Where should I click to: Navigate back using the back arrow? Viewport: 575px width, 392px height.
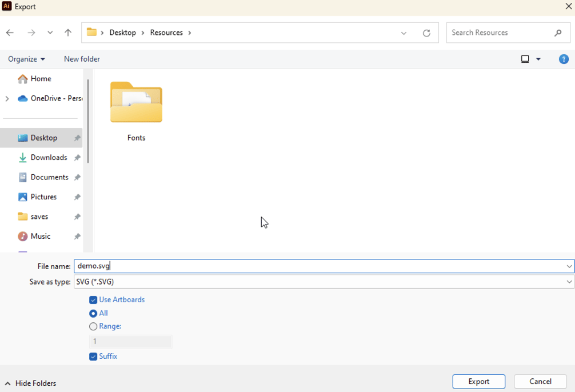[x=10, y=33]
